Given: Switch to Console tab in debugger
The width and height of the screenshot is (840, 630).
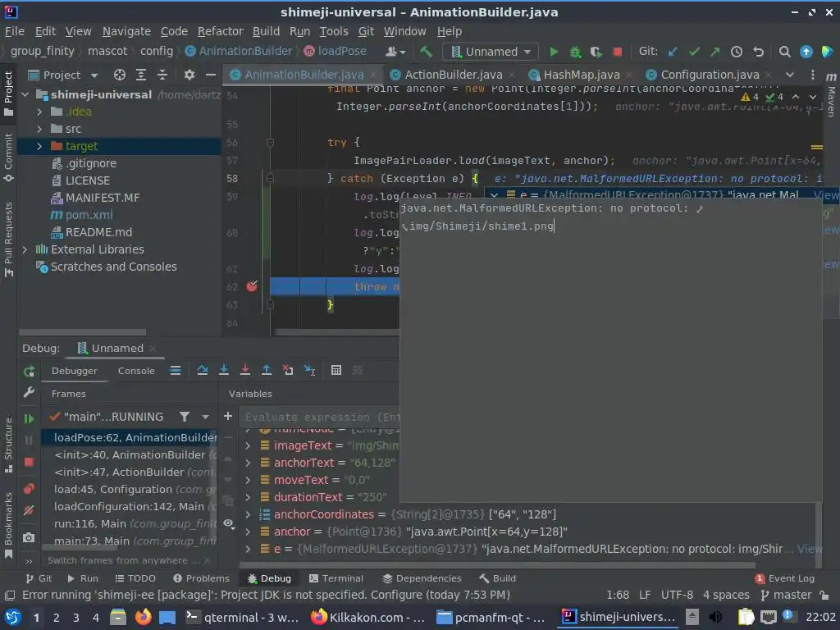Looking at the screenshot, I should tap(136, 370).
